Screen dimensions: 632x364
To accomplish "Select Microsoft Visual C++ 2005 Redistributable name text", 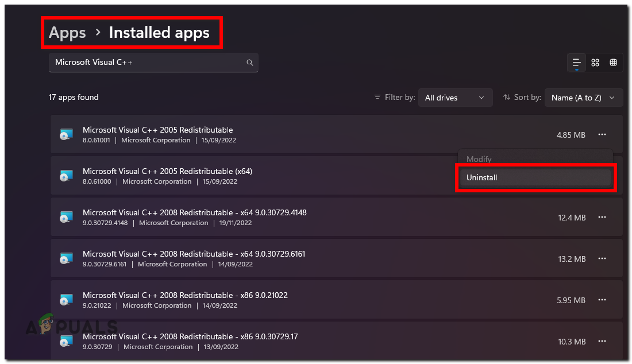I will (157, 130).
